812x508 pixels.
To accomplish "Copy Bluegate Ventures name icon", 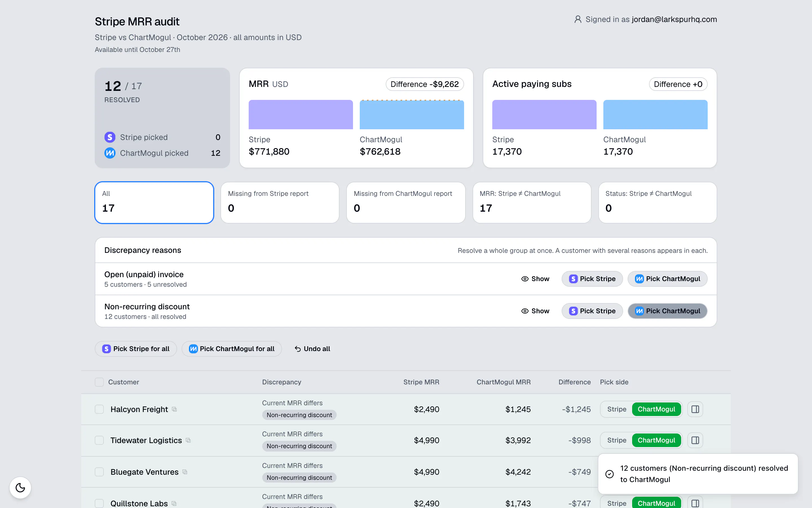I will (x=185, y=472).
